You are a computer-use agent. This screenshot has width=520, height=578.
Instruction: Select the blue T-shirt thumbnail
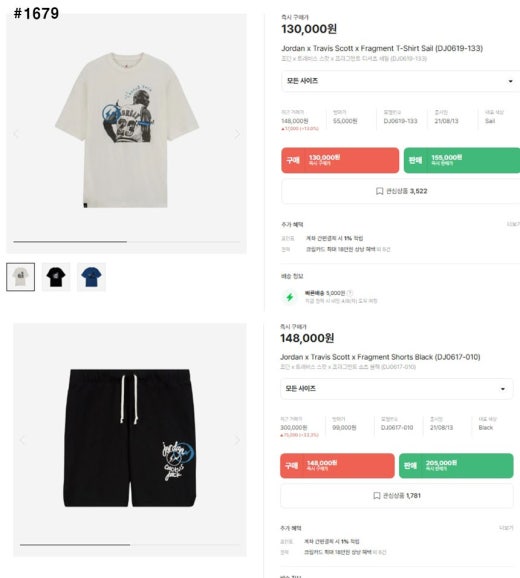pyautogui.click(x=91, y=277)
